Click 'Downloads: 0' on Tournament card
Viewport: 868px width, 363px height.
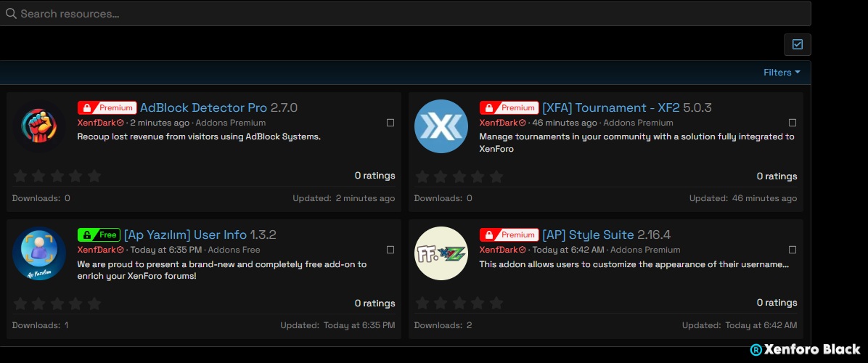pos(443,198)
